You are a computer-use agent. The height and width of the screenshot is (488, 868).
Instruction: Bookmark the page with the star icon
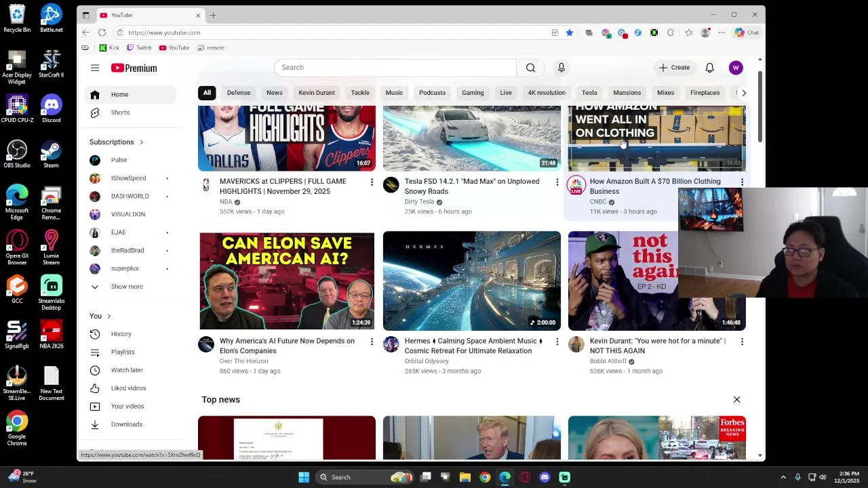coord(570,33)
